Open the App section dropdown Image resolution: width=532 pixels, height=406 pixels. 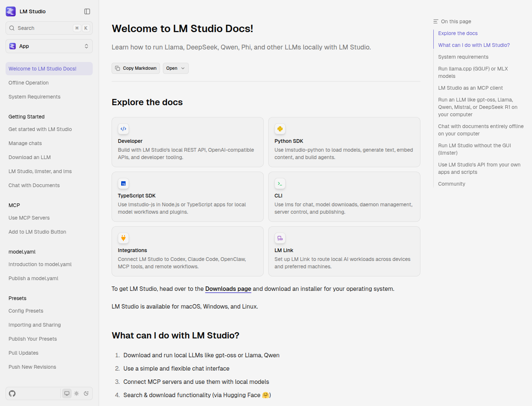tap(49, 46)
